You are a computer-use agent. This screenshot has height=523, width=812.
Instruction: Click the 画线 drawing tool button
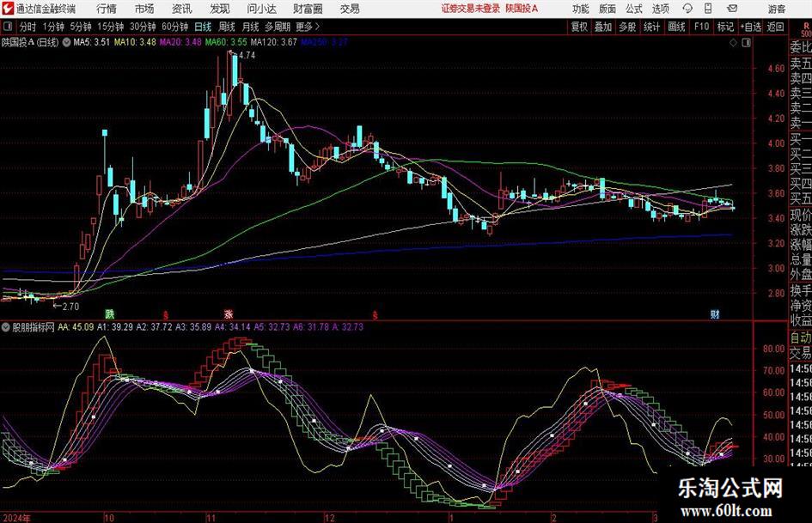pos(676,27)
